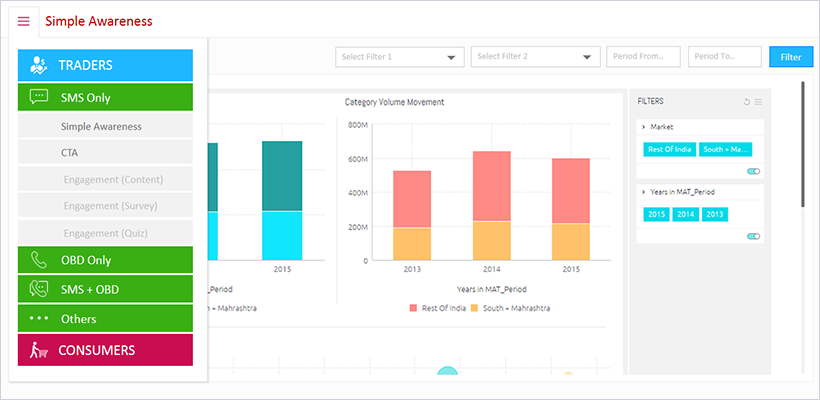The width and height of the screenshot is (820, 400).
Task: Reset filters using the refresh icon
Action: point(746,102)
